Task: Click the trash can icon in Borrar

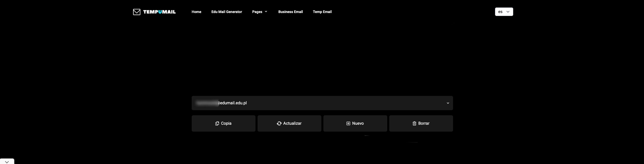Action: (x=414, y=123)
